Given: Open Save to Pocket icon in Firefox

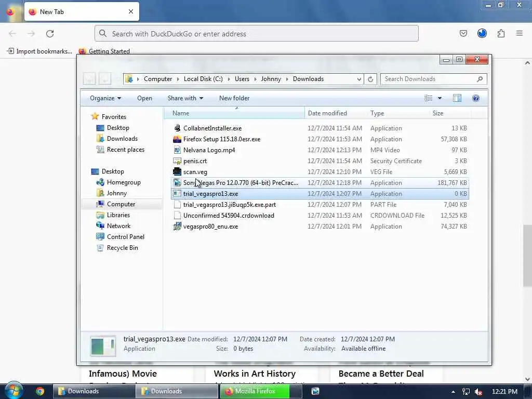Looking at the screenshot, I should [x=463, y=33].
